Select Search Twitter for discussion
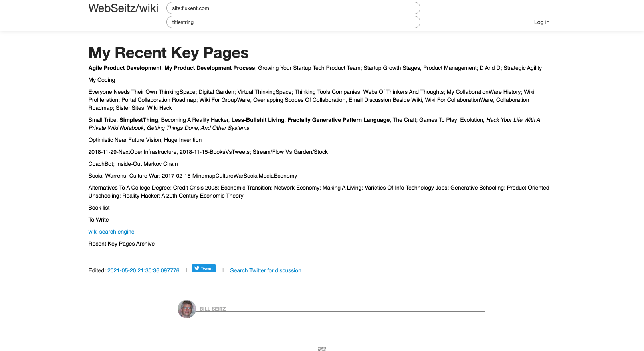 pyautogui.click(x=266, y=270)
